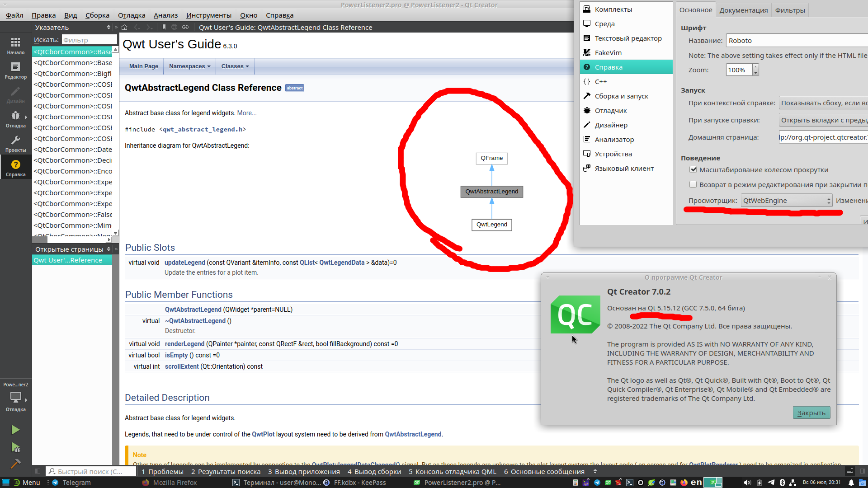
Task: Toggle the left sidebar visibility icon
Action: pos(38,471)
